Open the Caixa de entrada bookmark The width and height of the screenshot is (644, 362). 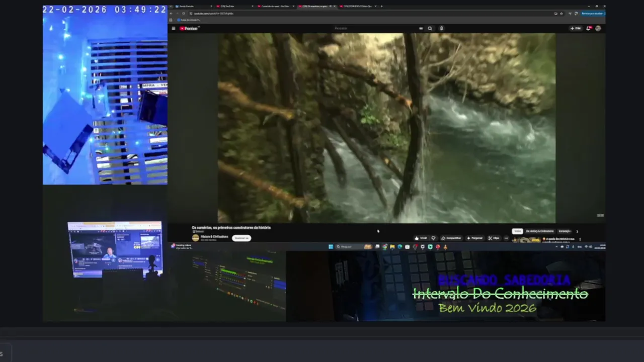point(189,20)
